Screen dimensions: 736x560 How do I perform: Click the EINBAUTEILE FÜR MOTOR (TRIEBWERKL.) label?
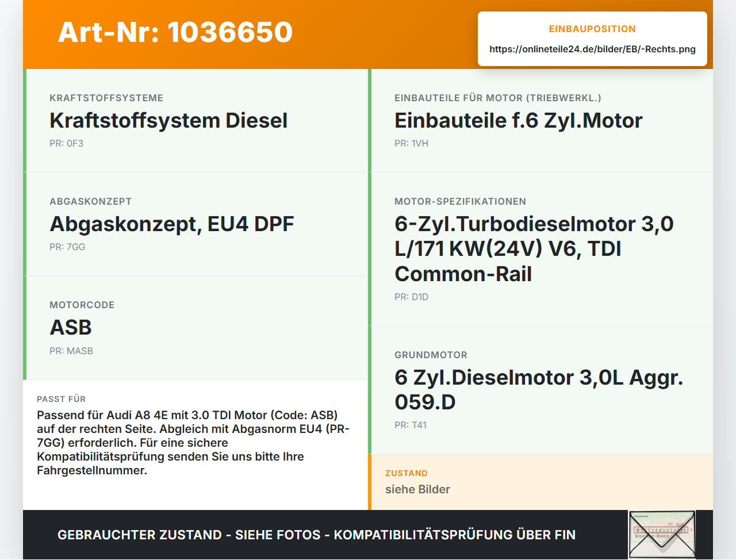point(498,98)
